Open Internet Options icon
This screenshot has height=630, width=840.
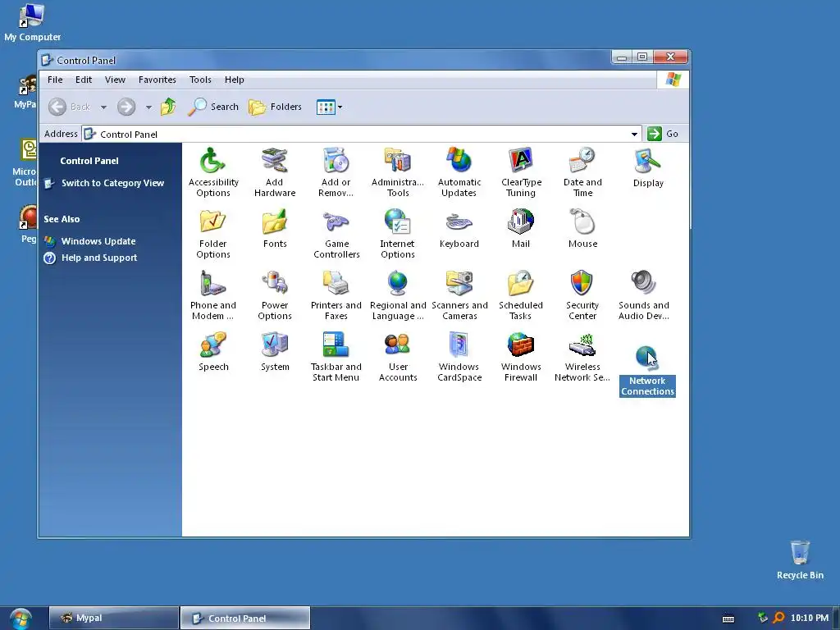coord(398,234)
